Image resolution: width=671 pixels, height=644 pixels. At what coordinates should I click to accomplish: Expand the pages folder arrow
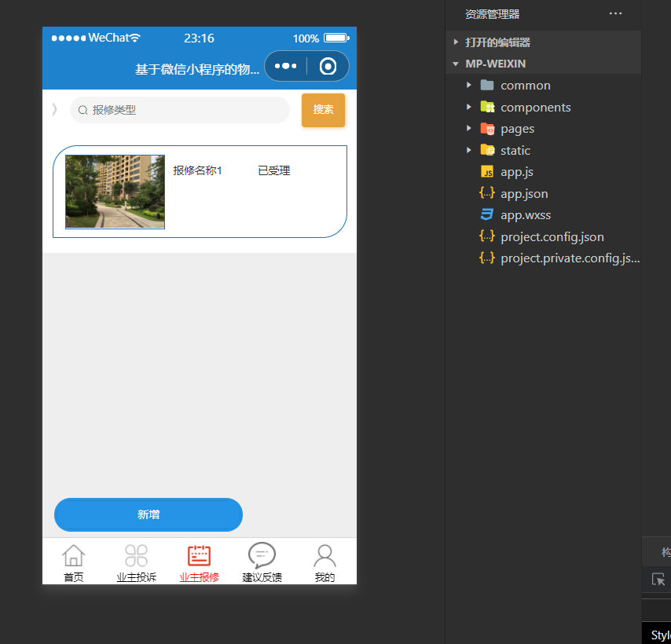[x=468, y=128]
